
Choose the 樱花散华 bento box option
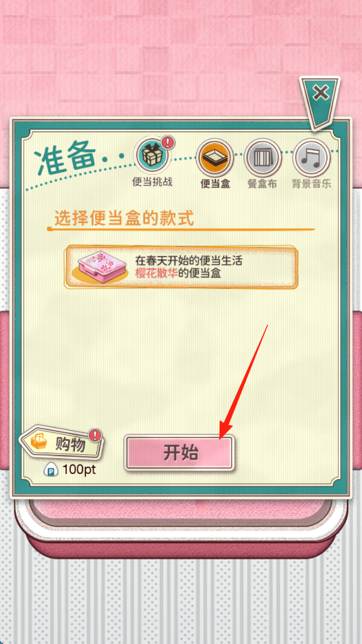[x=181, y=268]
